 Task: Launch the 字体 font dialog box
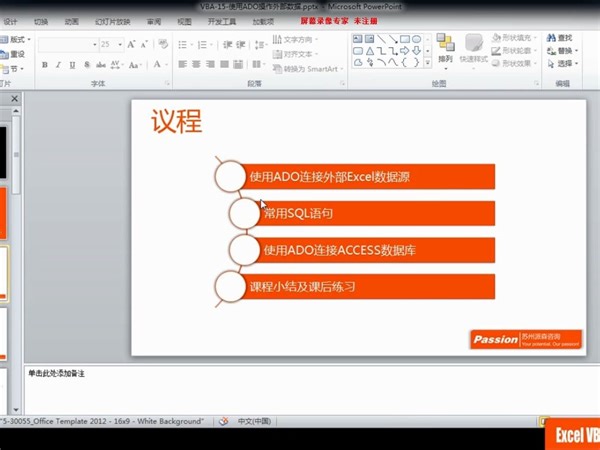pyautogui.click(x=167, y=83)
